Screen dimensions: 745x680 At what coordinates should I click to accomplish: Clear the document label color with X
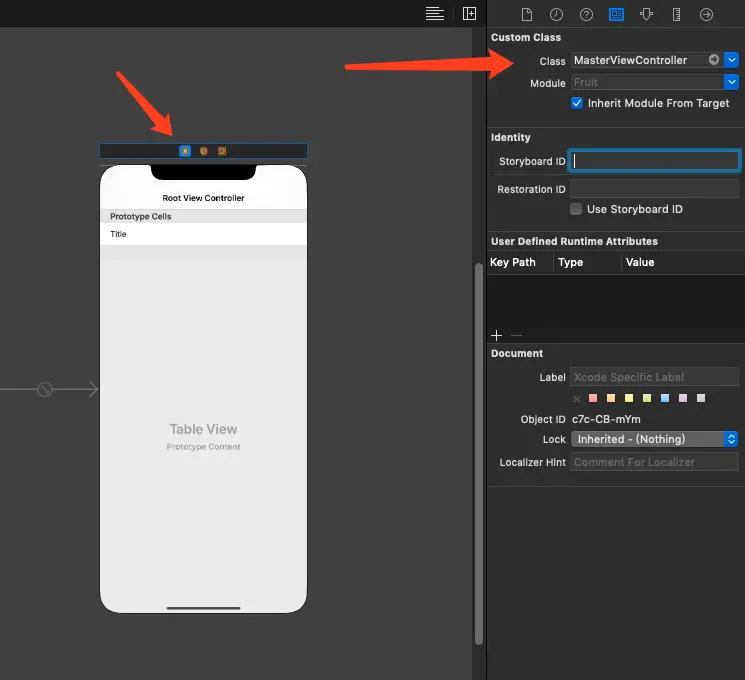(576, 399)
